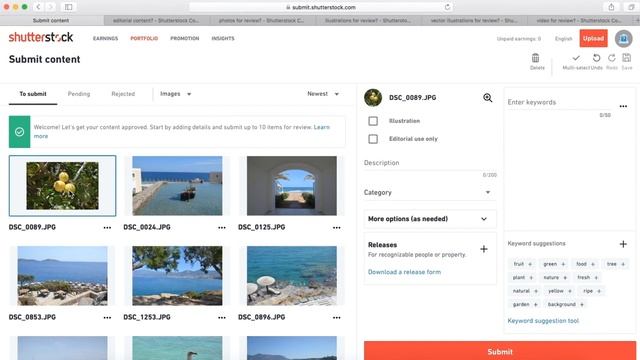Screen dimensions: 640x360
Task: Open the English language selector
Action: click(x=563, y=39)
